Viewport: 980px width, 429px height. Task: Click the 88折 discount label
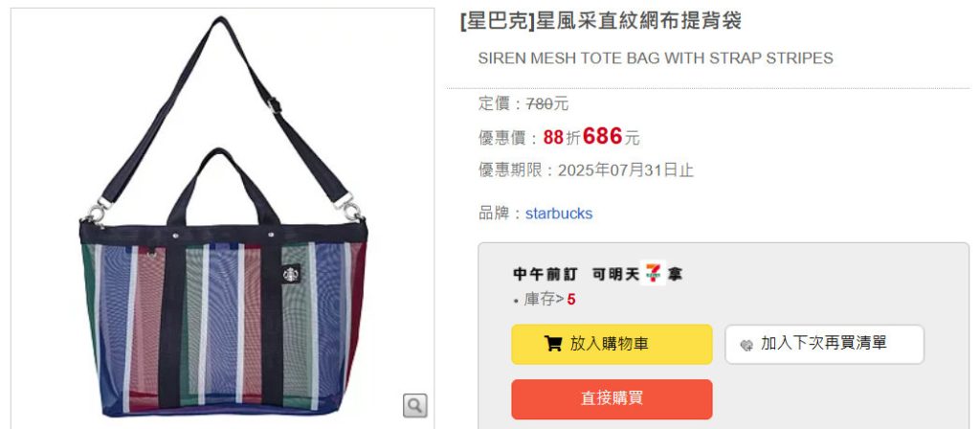pyautogui.click(x=562, y=138)
